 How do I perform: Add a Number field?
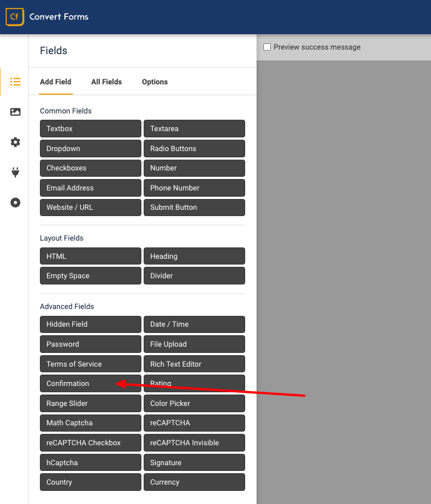pos(194,168)
